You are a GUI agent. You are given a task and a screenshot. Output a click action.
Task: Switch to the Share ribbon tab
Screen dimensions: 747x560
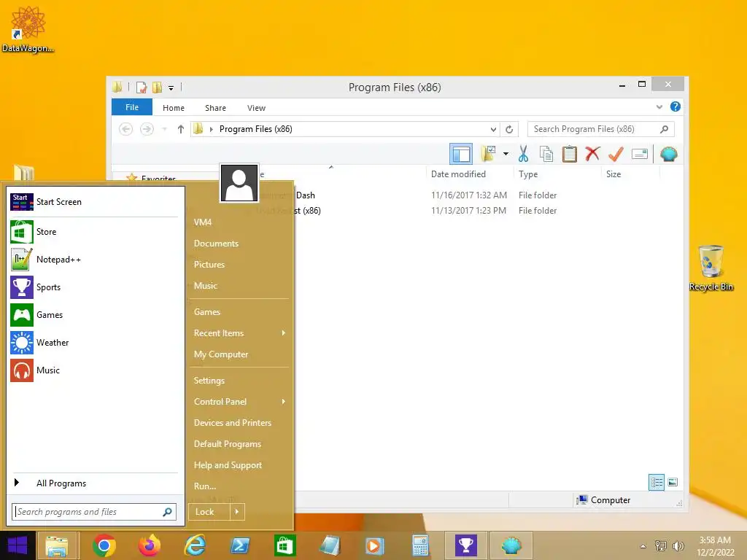point(215,108)
